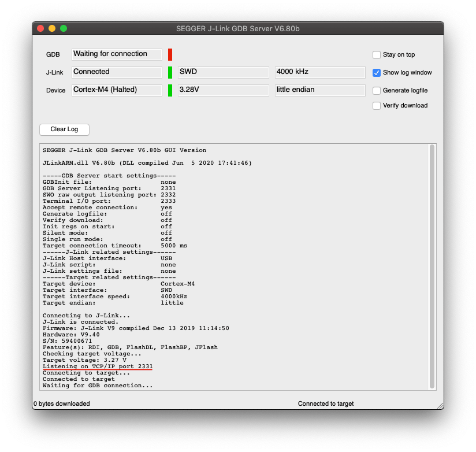Close the J-Link GDB Server window
This screenshot has height=452, width=476.
[x=40, y=28]
